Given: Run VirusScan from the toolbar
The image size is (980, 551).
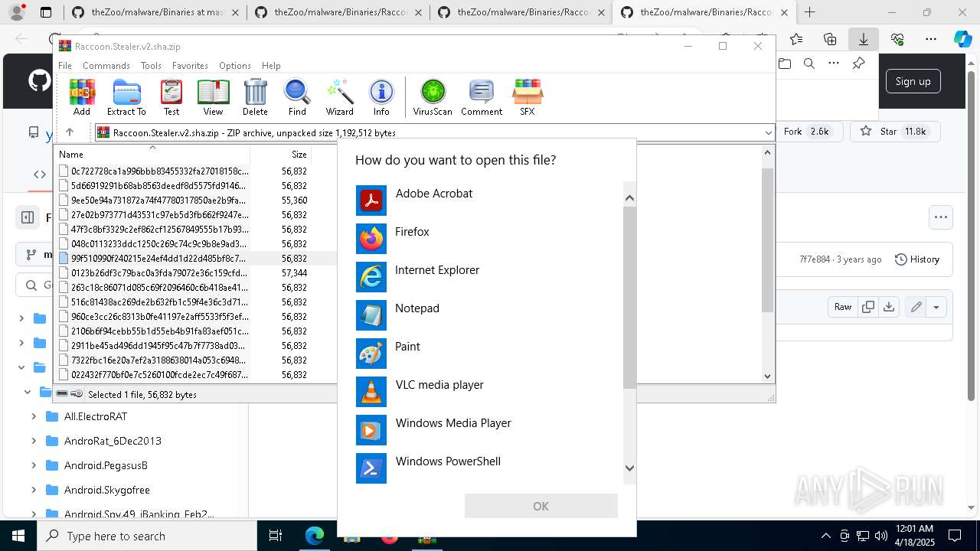Looking at the screenshot, I should (433, 97).
